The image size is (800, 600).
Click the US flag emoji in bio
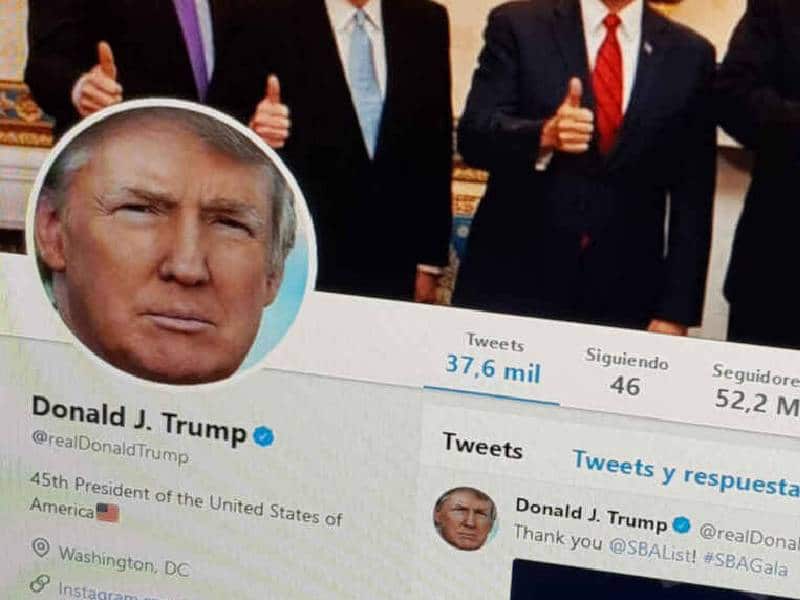tap(108, 512)
